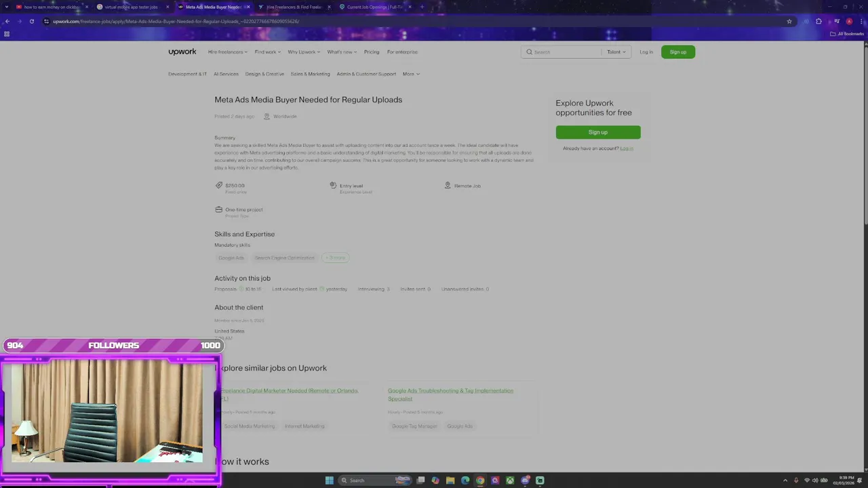Click the briefcase icon beside One-time project

coord(219,209)
